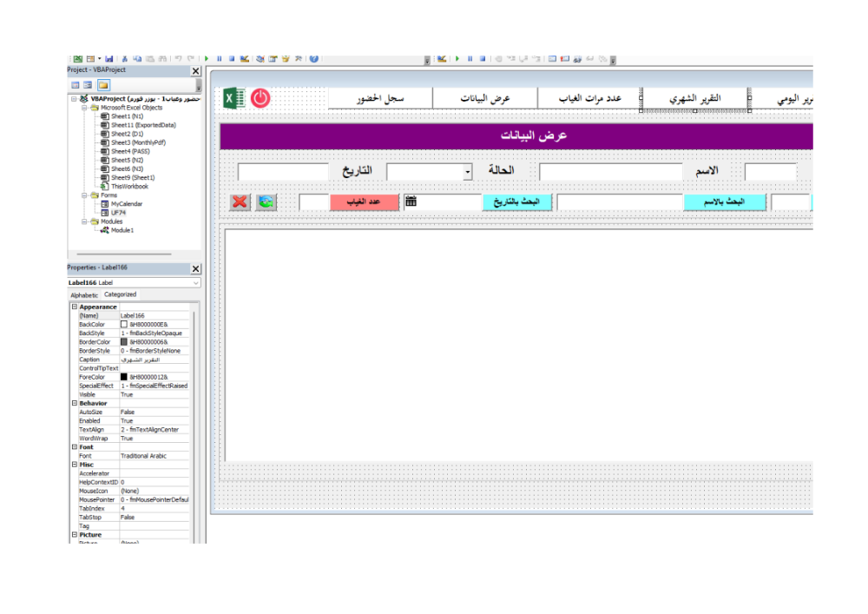The width and height of the screenshot is (868, 614).
Task: Select the Caption property value field
Action: pyautogui.click(x=155, y=360)
